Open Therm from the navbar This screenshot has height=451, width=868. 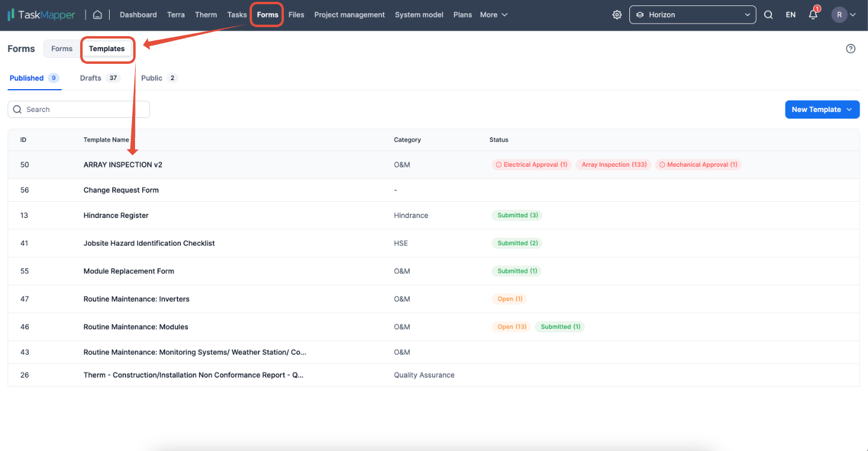(x=206, y=14)
